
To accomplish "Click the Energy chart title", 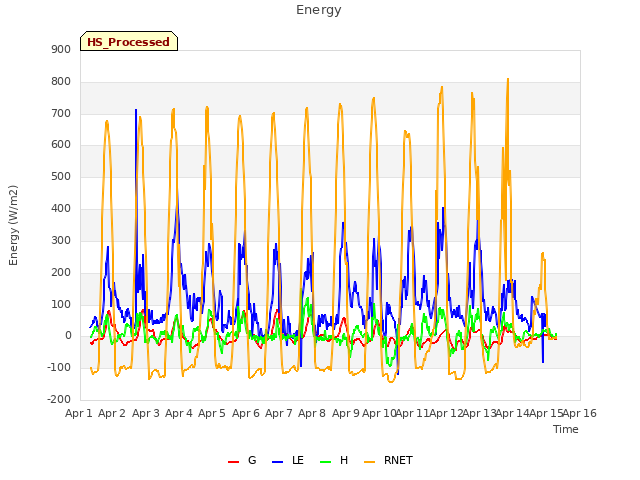I will point(318,10).
